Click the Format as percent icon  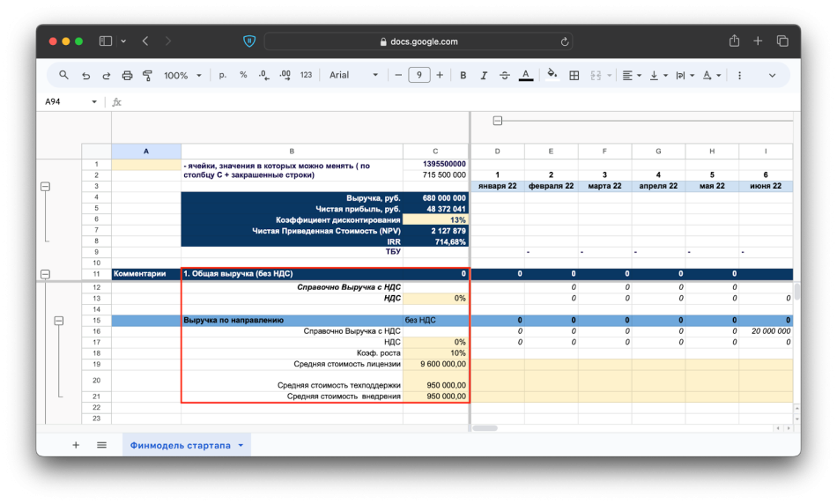coord(243,76)
